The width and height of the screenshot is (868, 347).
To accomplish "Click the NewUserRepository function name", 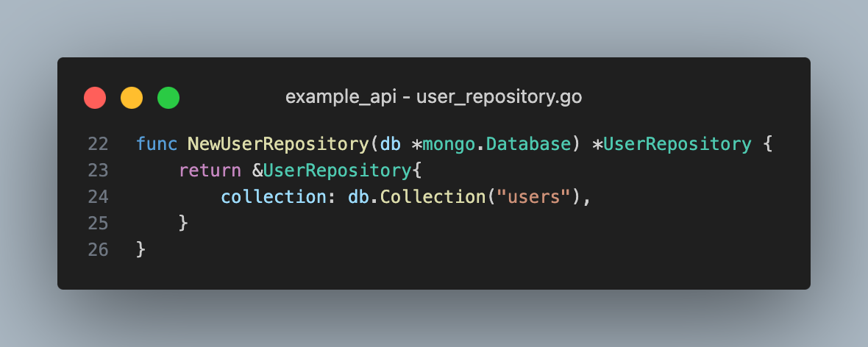I will (x=279, y=144).
